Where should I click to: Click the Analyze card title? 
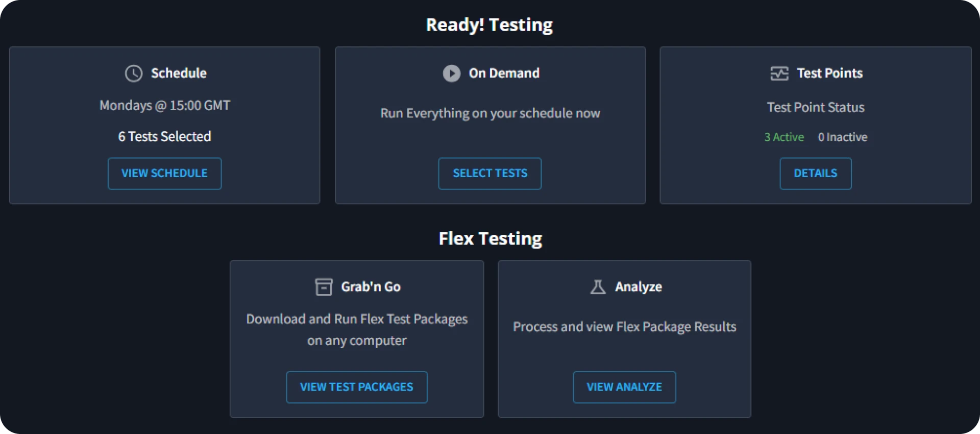tap(638, 287)
